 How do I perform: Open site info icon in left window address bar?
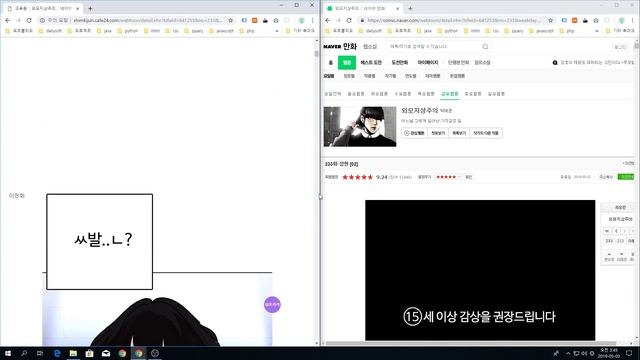[42, 20]
